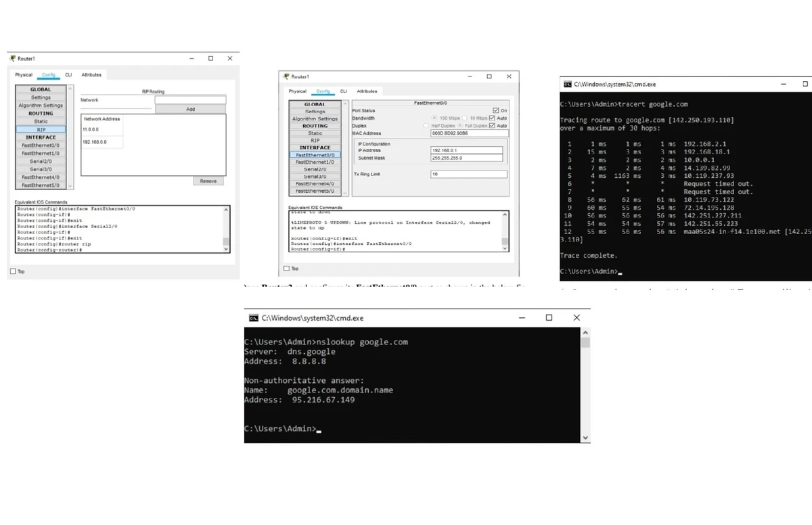Open Settings in RIP Routing window sidebar

tap(41, 97)
